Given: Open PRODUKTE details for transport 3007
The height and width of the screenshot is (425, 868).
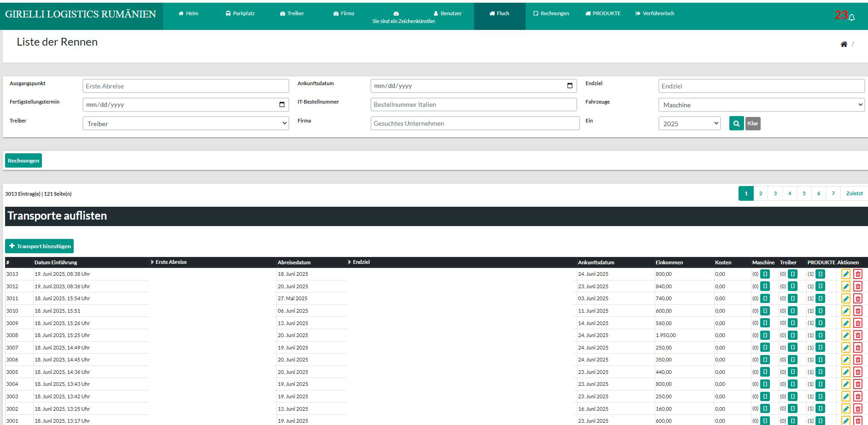Looking at the screenshot, I should pyautogui.click(x=820, y=348).
